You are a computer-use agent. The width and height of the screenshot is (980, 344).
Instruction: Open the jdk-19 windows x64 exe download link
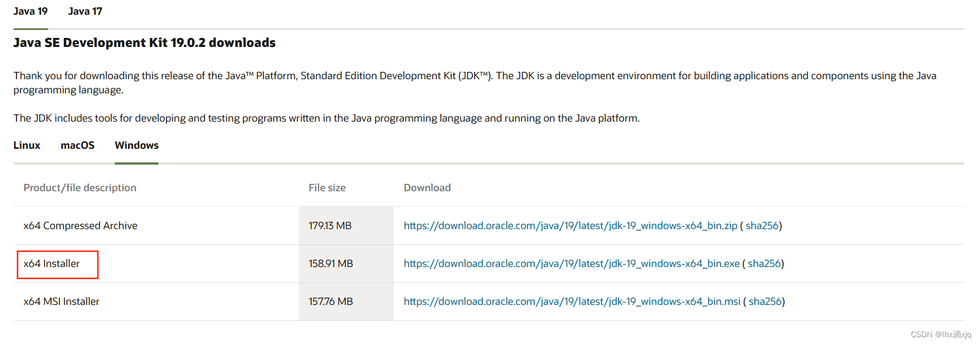click(571, 264)
